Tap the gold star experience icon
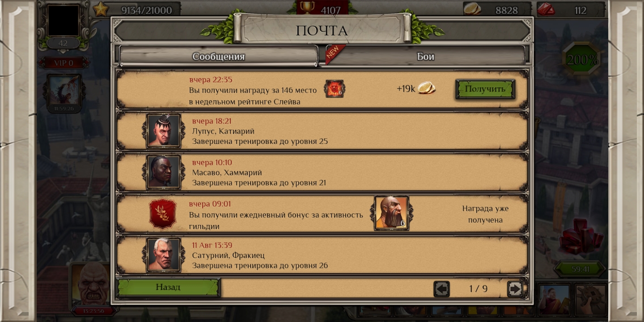 tap(101, 9)
